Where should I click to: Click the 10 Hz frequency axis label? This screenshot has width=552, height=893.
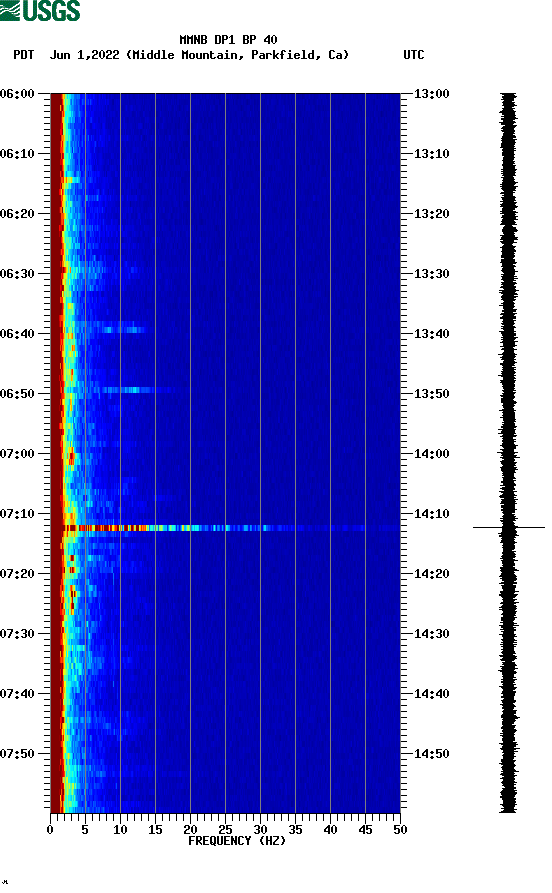pyautogui.click(x=120, y=830)
